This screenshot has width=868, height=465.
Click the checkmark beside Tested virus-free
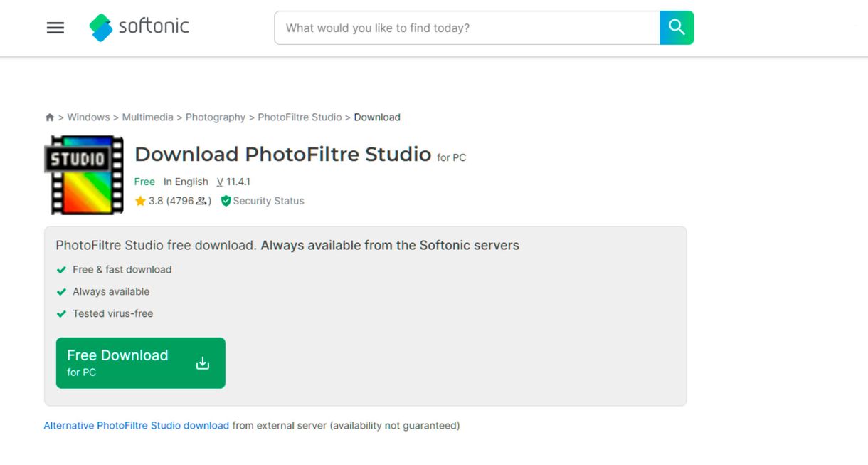point(61,313)
